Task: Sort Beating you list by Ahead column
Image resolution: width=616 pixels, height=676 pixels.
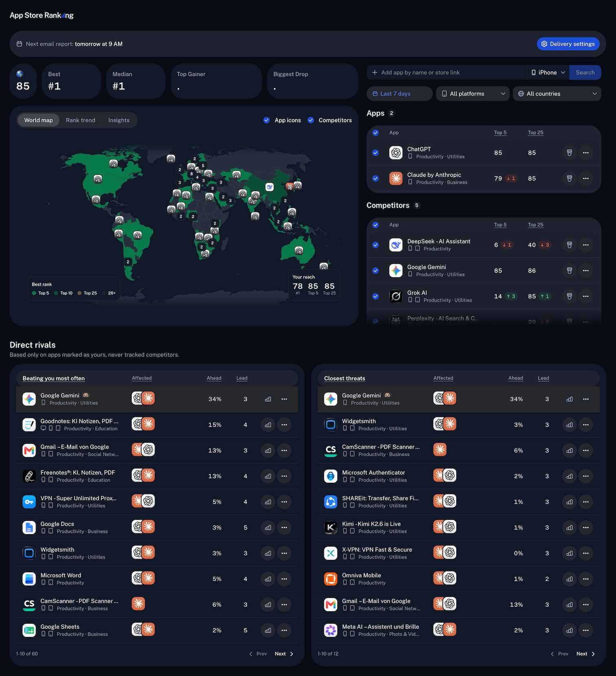Action: coord(214,378)
